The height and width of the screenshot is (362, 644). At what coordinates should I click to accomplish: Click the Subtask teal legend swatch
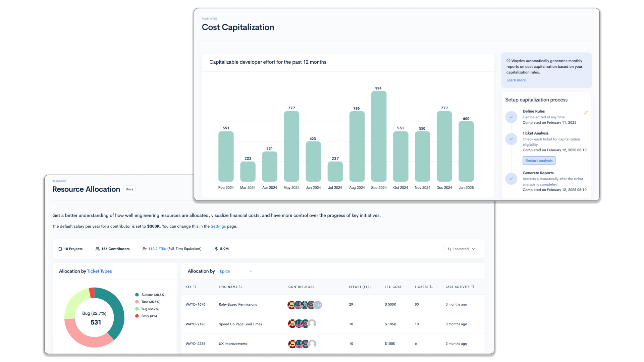click(137, 295)
